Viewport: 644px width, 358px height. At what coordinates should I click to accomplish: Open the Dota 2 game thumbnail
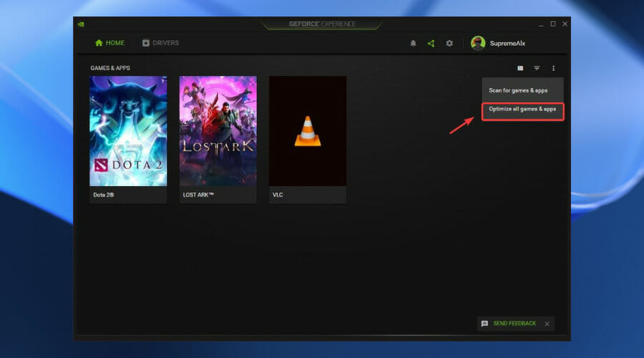[128, 131]
